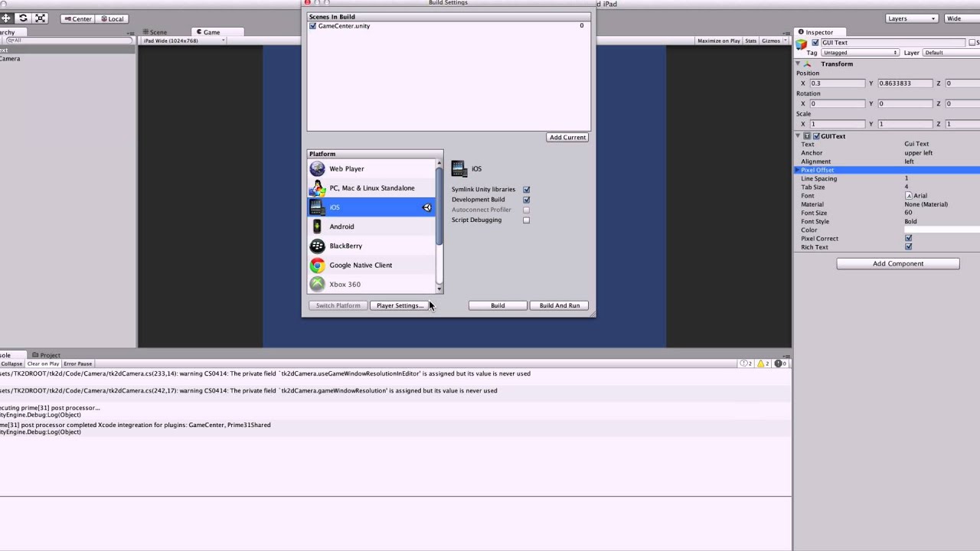Image resolution: width=980 pixels, height=551 pixels.
Task: Toggle the console Error Pause button
Action: [78, 364]
